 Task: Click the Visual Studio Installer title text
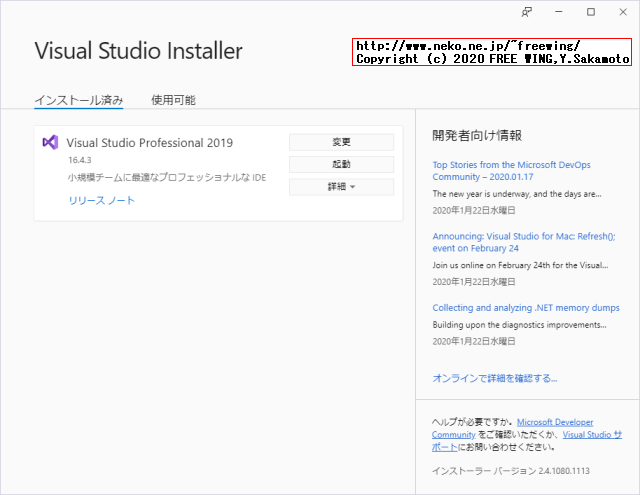click(138, 51)
